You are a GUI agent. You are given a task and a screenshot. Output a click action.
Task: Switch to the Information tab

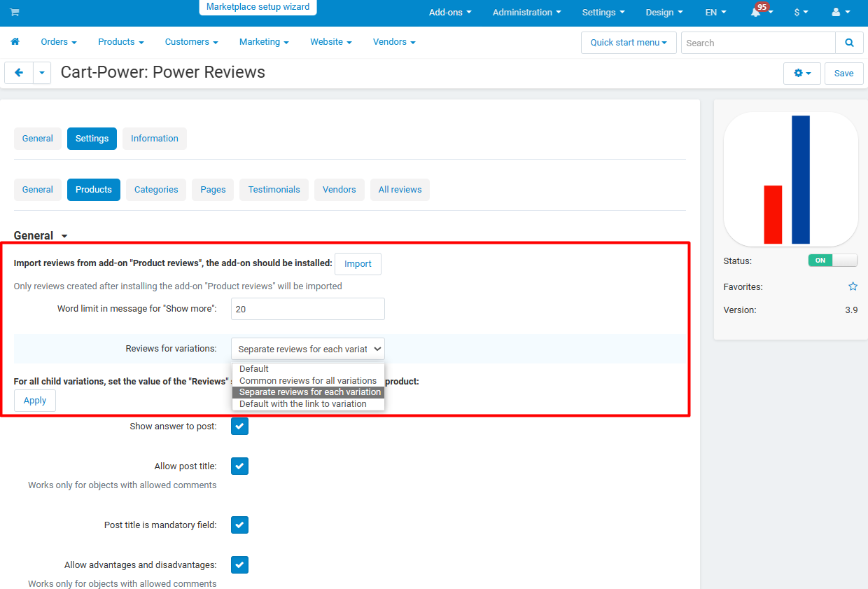pos(155,139)
